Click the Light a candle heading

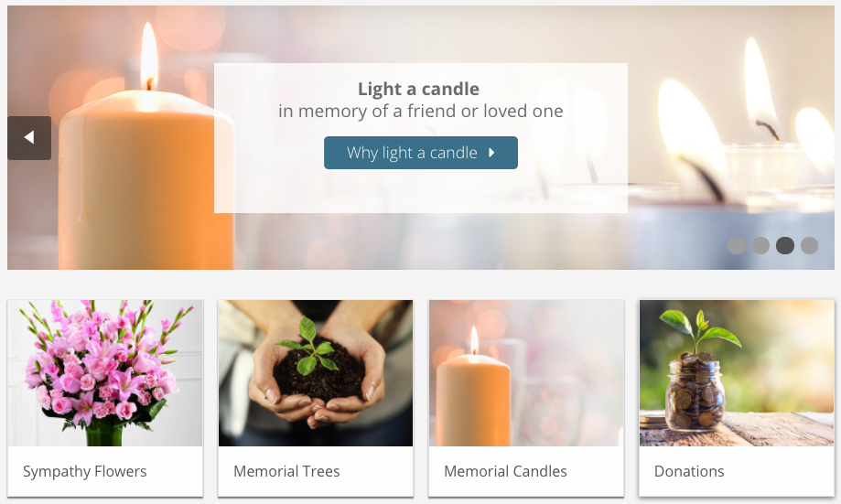coord(418,89)
